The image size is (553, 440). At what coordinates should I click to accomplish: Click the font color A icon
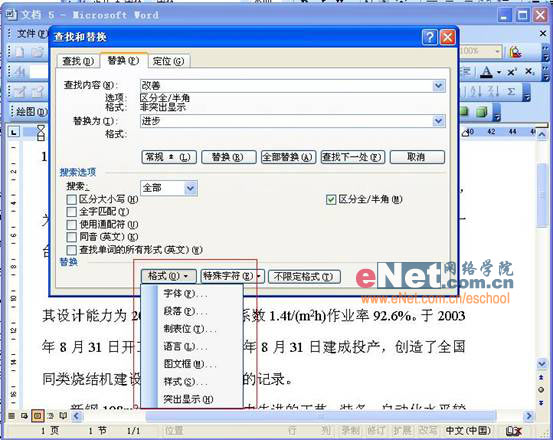point(487,72)
